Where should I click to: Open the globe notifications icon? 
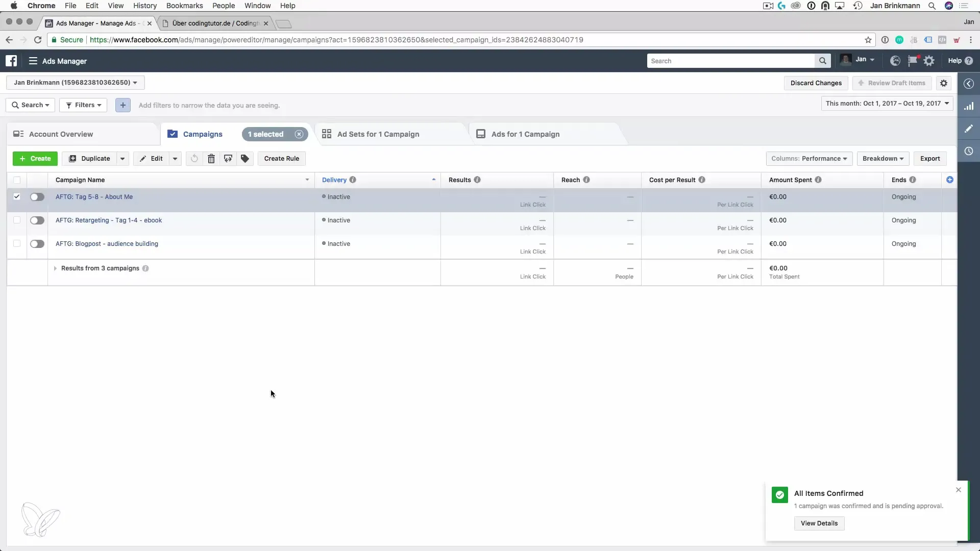point(895,61)
